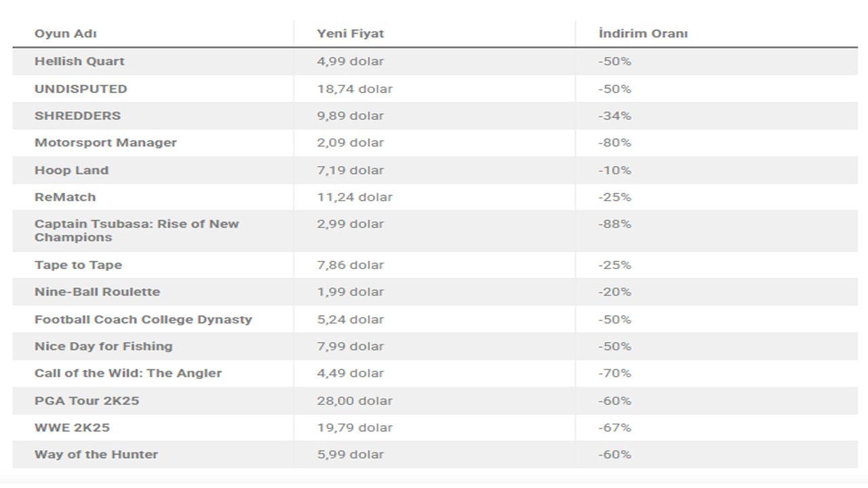Select Nice Day for Fishing row

[x=103, y=346]
